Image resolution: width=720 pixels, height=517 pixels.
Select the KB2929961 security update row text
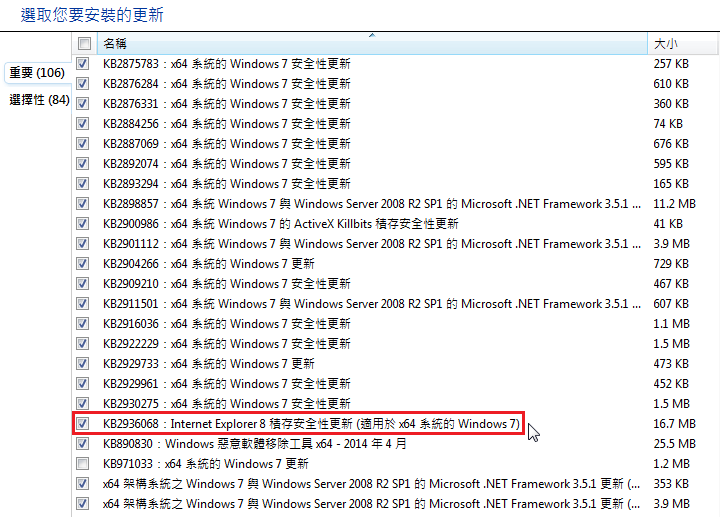[227, 383]
